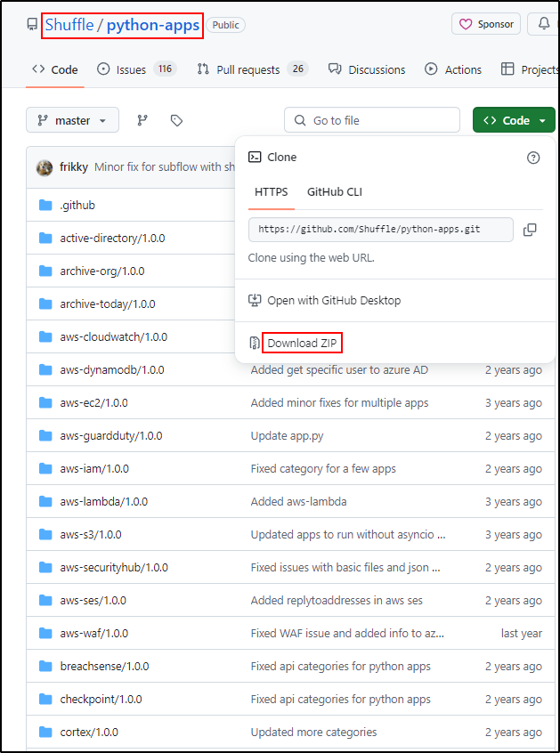The image size is (560, 753).
Task: Open the aws-securityhub/1.0.0 folder
Action: click(114, 568)
